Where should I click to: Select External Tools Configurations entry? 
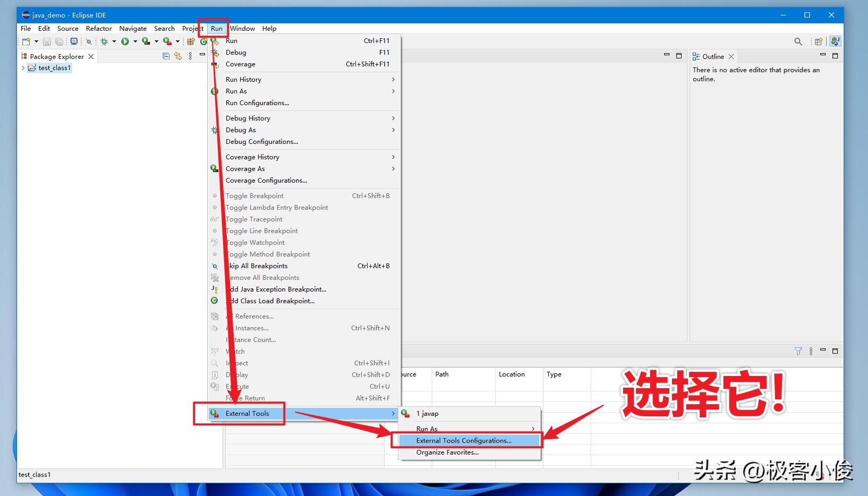coord(464,440)
